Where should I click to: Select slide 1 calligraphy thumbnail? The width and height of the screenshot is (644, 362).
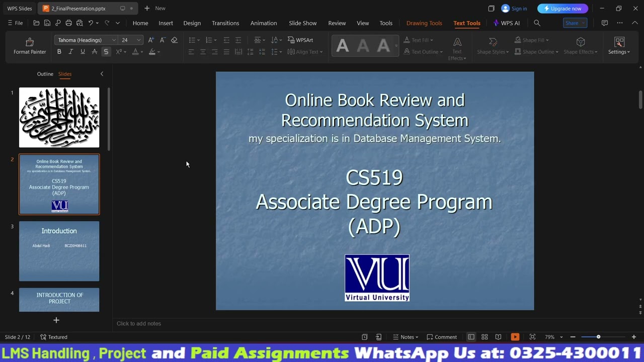click(59, 118)
